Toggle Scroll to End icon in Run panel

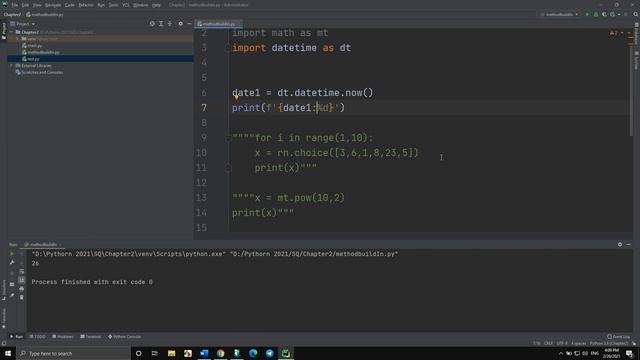[x=22, y=280]
